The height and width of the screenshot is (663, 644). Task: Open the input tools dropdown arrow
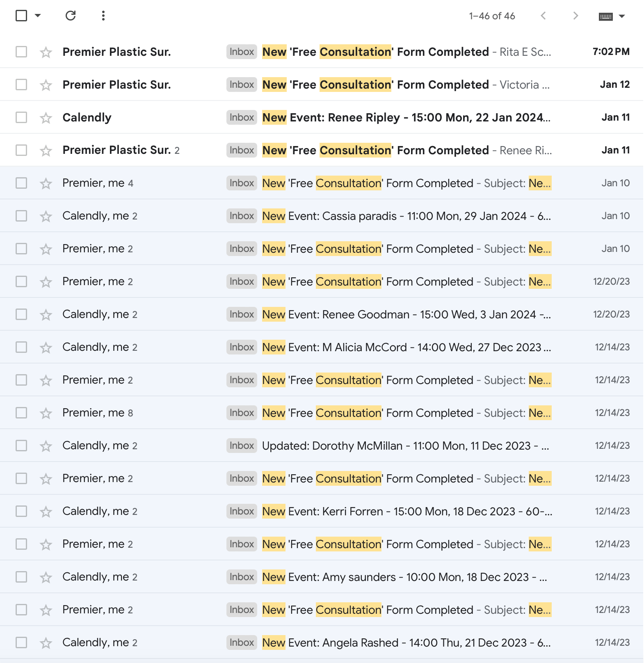pos(622,16)
